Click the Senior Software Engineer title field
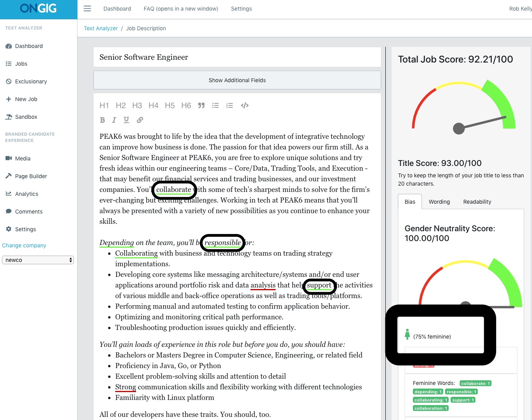The width and height of the screenshot is (532, 420). point(237,57)
